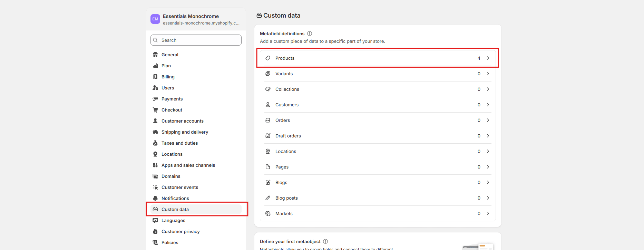The height and width of the screenshot is (250, 644).
Task: Open Customer privacy settings
Action: pyautogui.click(x=180, y=231)
